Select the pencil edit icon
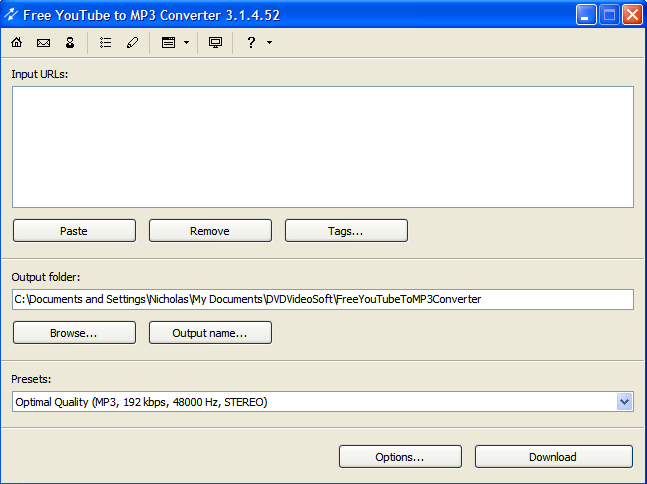This screenshot has height=484, width=647. click(x=132, y=42)
